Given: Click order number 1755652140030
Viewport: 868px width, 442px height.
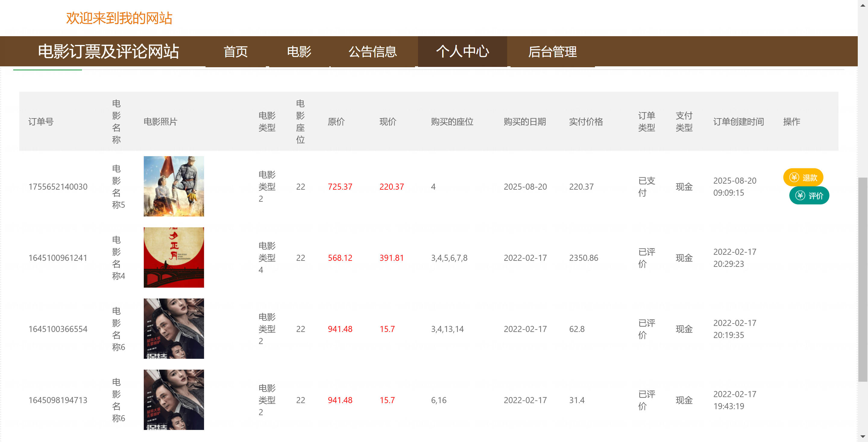Looking at the screenshot, I should pyautogui.click(x=58, y=187).
